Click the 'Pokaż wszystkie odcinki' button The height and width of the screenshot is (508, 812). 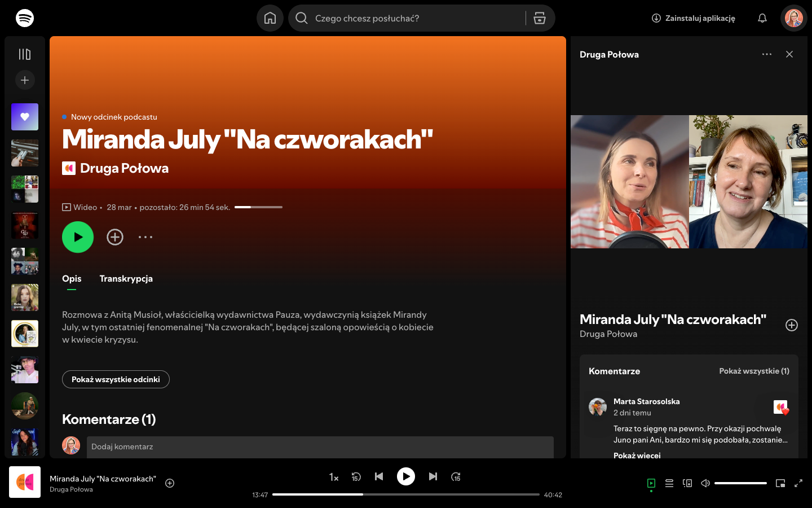116,379
